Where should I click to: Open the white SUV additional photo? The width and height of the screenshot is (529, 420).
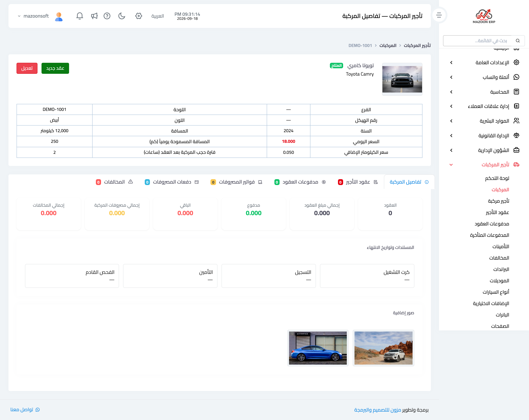(x=383, y=348)
